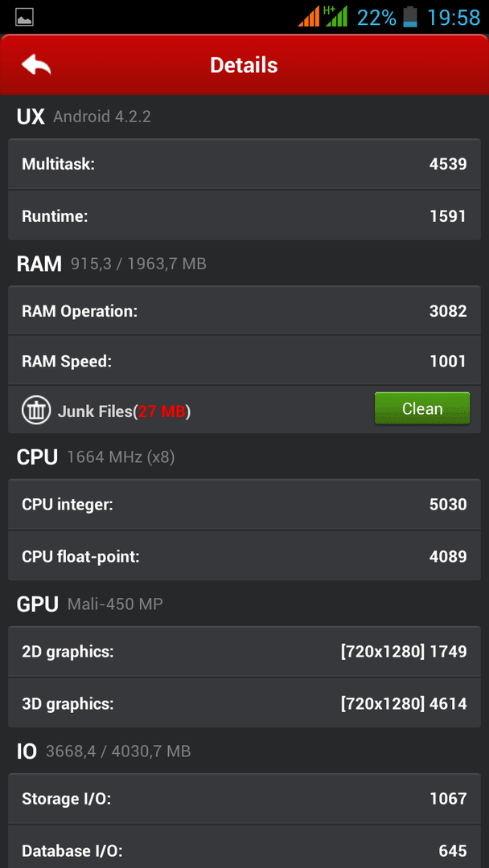
Task: Tap the RAM Speed row
Action: pos(244,361)
